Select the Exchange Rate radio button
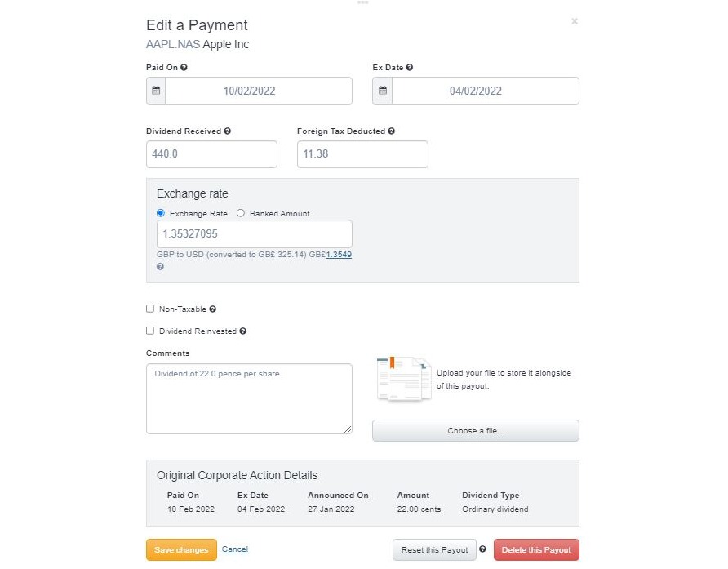728x569 pixels. pyautogui.click(x=161, y=213)
